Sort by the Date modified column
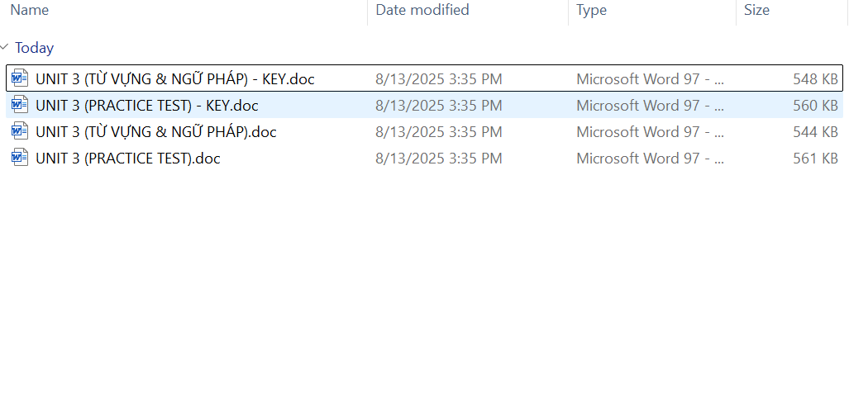Viewport: 868px width, 393px height. tap(422, 11)
